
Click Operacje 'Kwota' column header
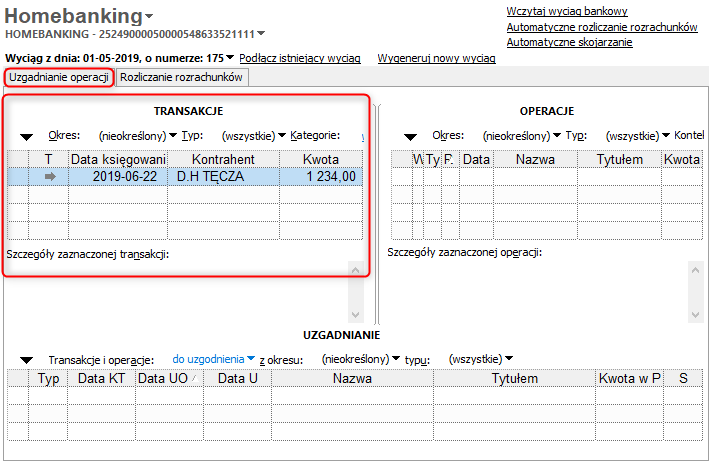coord(682,159)
